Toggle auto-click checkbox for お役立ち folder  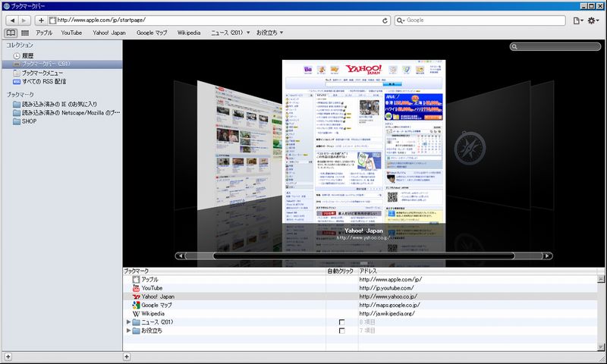point(342,331)
